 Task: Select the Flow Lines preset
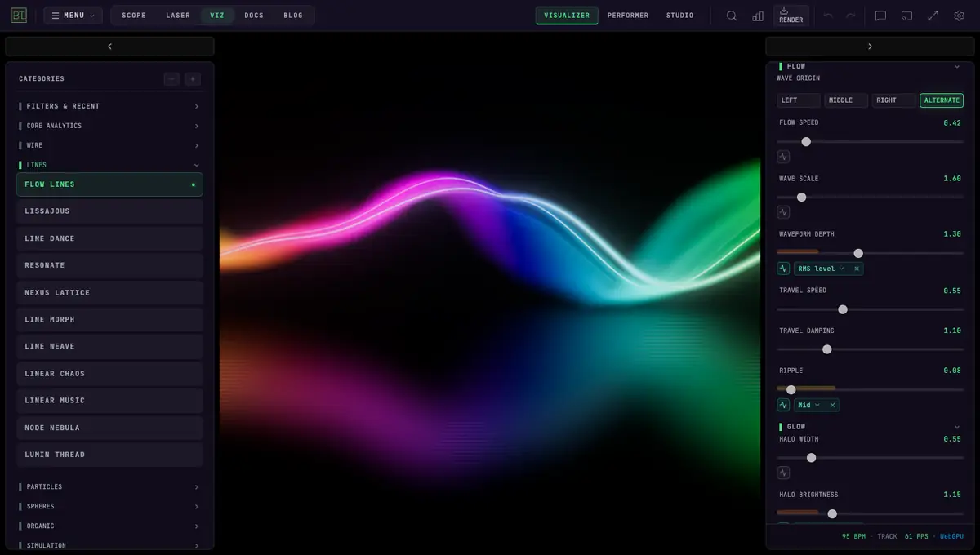109,184
